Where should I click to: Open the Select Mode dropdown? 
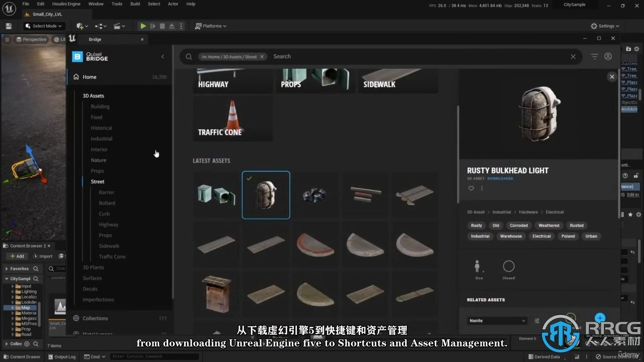44,26
